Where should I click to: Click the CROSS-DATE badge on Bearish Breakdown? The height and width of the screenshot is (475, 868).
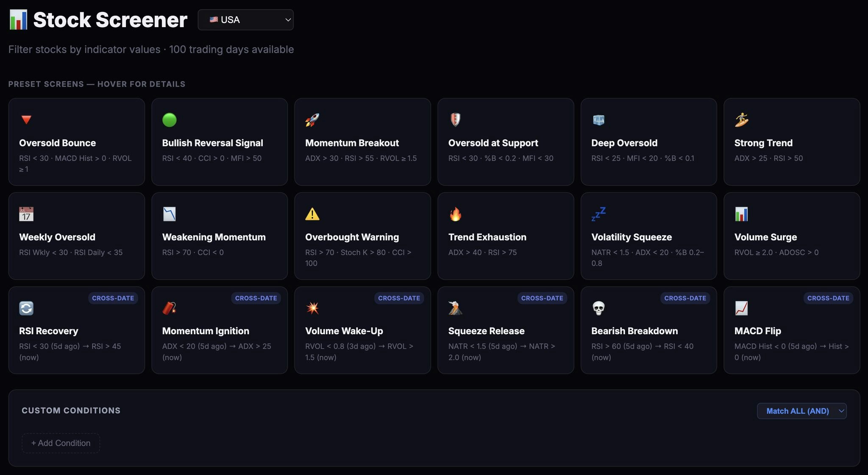pyautogui.click(x=685, y=298)
